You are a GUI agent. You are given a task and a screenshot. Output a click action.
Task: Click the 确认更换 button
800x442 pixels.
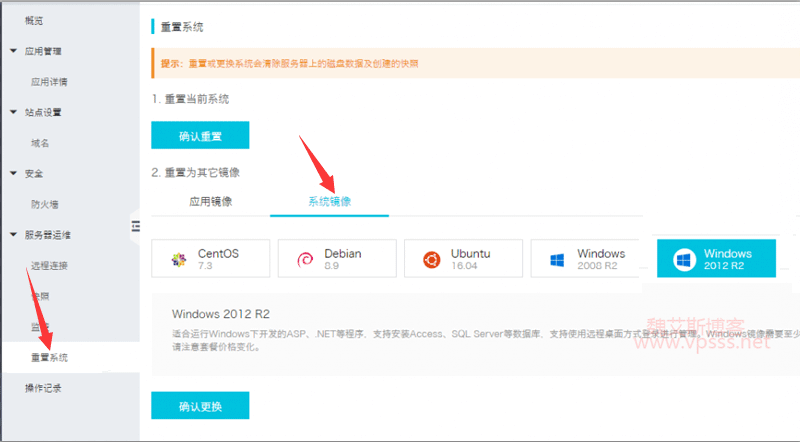pyautogui.click(x=199, y=406)
